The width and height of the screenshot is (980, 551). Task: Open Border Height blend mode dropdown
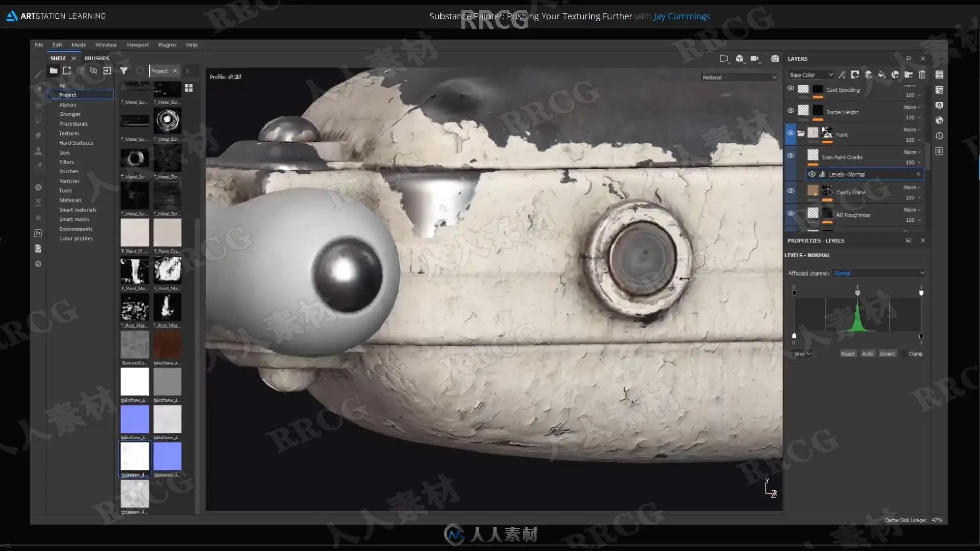912,107
